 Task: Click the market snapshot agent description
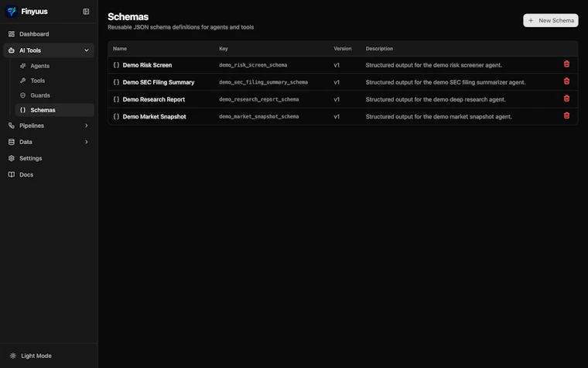439,116
